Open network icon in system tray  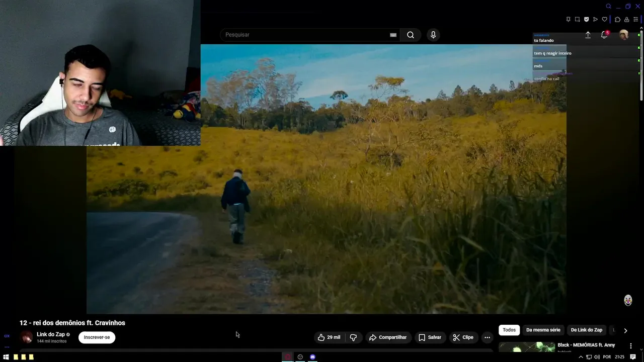(x=589, y=357)
